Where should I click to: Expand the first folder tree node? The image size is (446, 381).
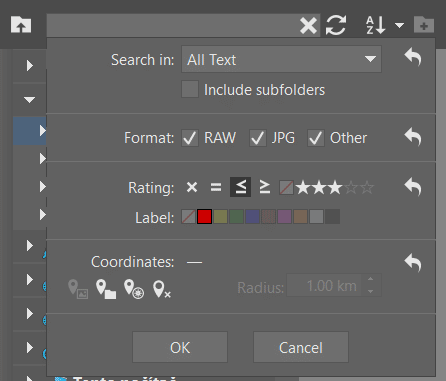pyautogui.click(x=29, y=65)
